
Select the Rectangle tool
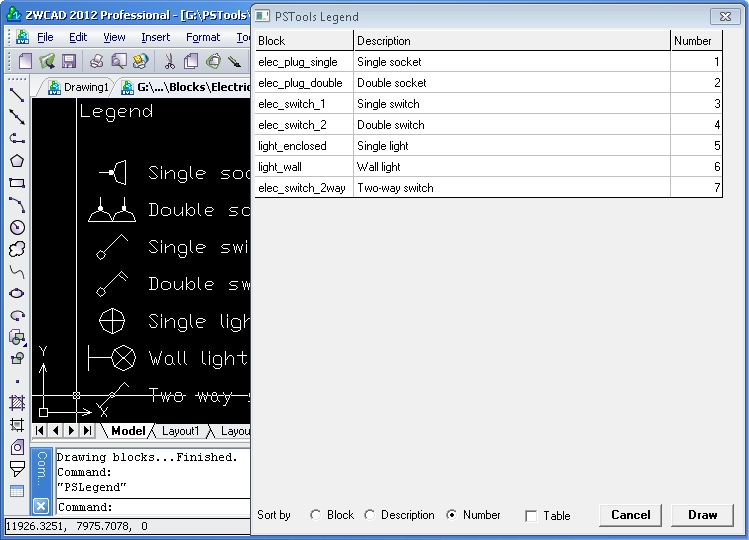(17, 183)
